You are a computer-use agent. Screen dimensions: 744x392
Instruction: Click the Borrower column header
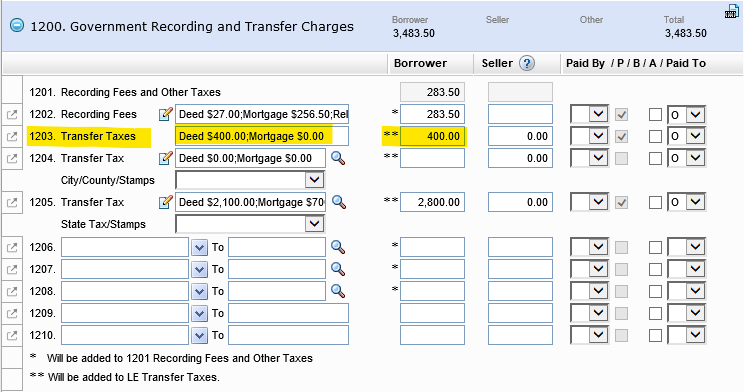[x=420, y=63]
